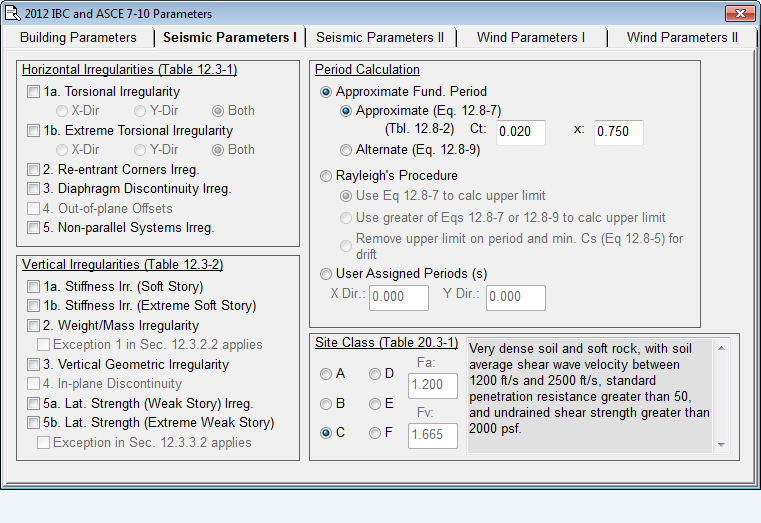Check 2. Re-entrant Corners Irreg.
Viewport: 761px width, 523px height.
click(x=35, y=170)
